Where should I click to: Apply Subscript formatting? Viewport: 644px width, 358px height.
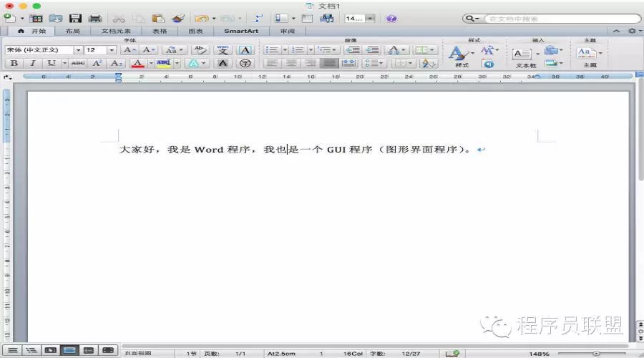pyautogui.click(x=117, y=63)
